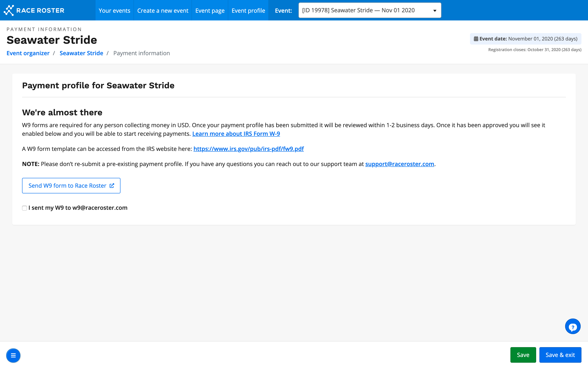Open the Event page menu item
Image resolution: width=588 pixels, height=368 pixels.
(x=210, y=10)
